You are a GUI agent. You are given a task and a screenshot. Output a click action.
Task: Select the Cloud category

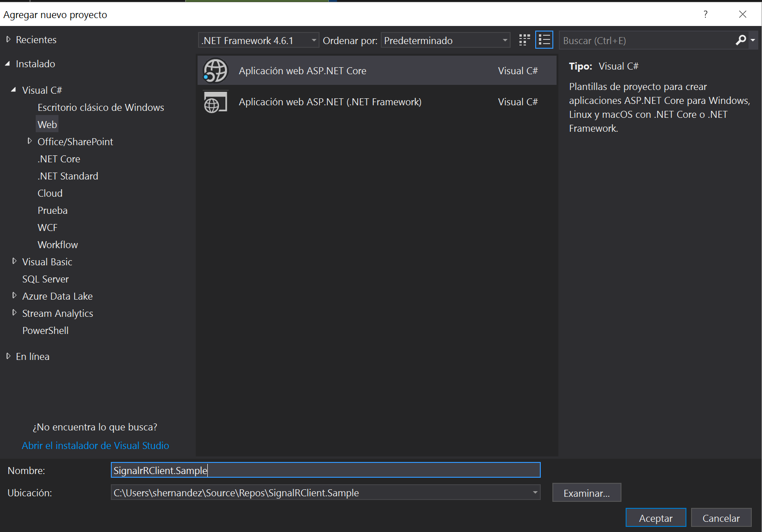[x=50, y=193]
